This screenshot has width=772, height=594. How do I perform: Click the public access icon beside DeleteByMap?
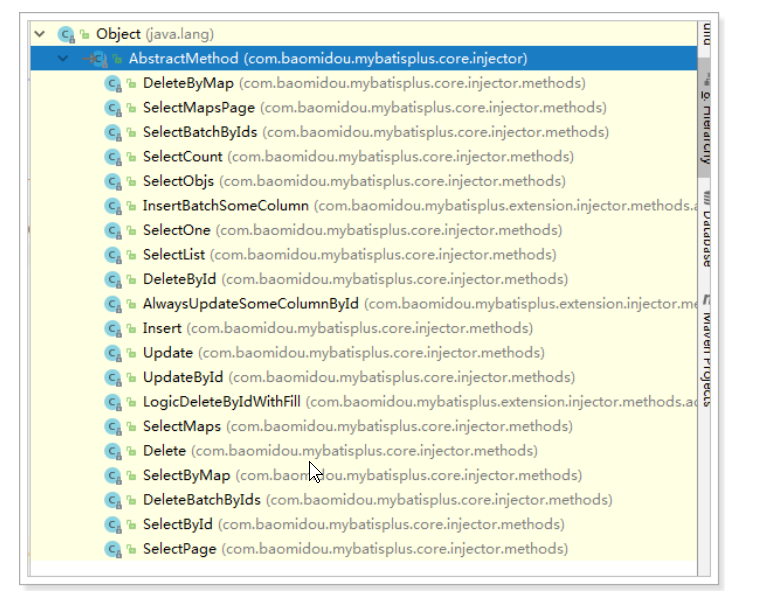point(131,83)
